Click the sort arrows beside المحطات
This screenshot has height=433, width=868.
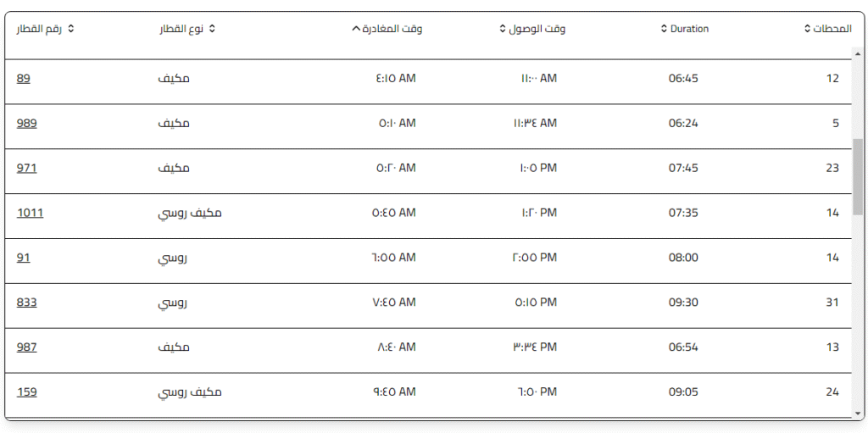807,29
